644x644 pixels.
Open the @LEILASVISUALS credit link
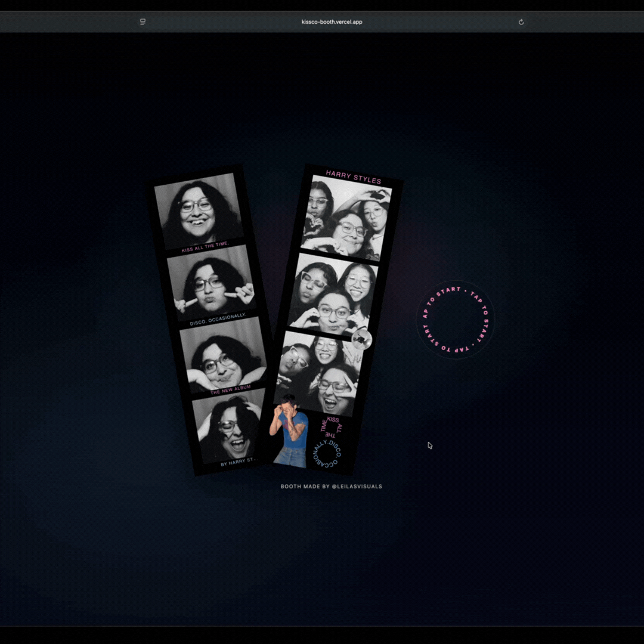357,487
